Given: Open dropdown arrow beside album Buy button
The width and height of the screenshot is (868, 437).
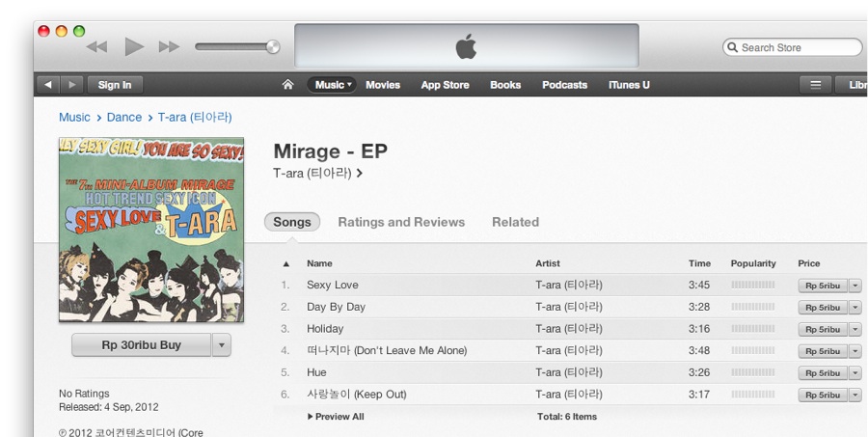Looking at the screenshot, I should point(222,345).
